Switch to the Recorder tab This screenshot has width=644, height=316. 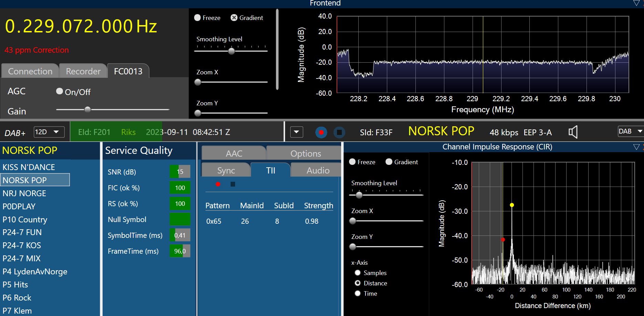pyautogui.click(x=83, y=71)
